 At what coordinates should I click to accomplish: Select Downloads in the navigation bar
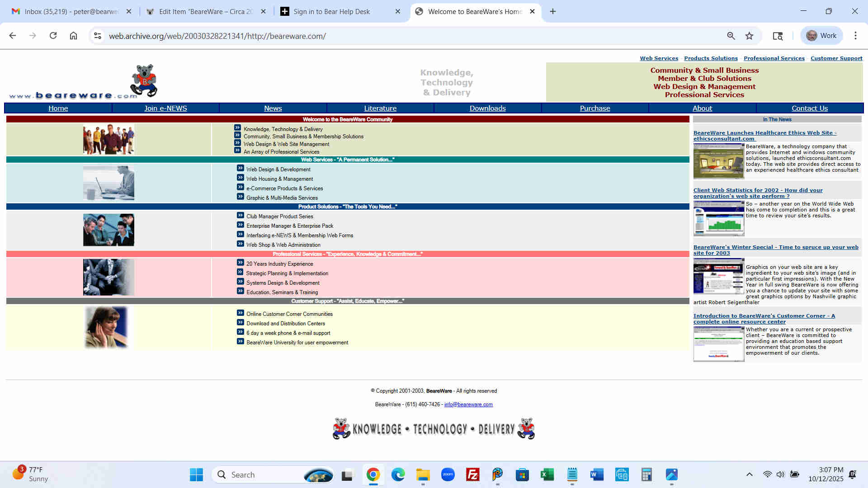pos(487,108)
